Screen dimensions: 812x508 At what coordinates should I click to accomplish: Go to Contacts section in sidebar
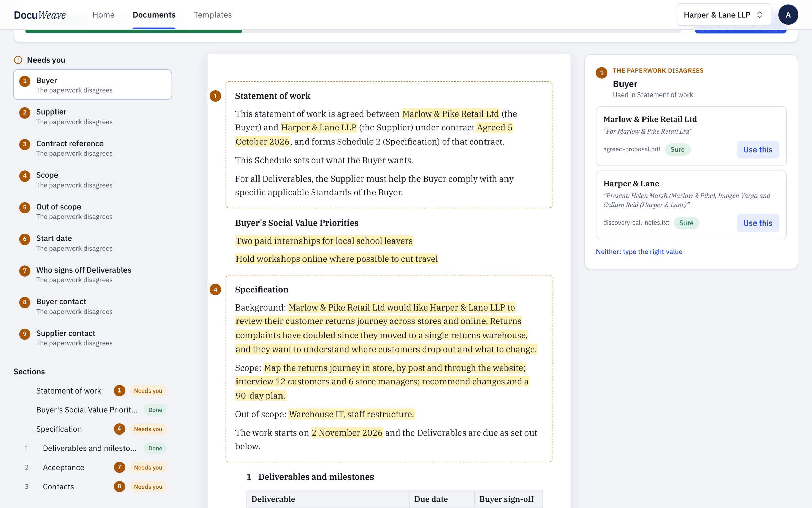pos(92,487)
